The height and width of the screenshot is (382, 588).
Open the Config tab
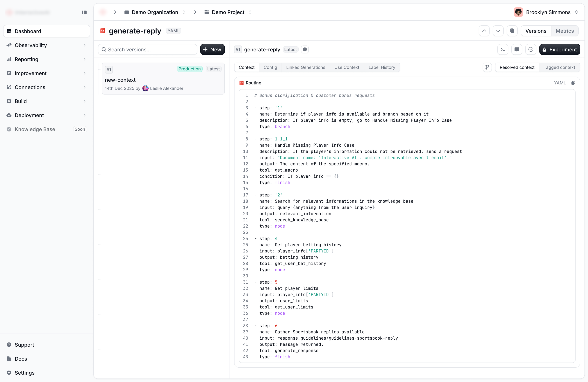270,67
